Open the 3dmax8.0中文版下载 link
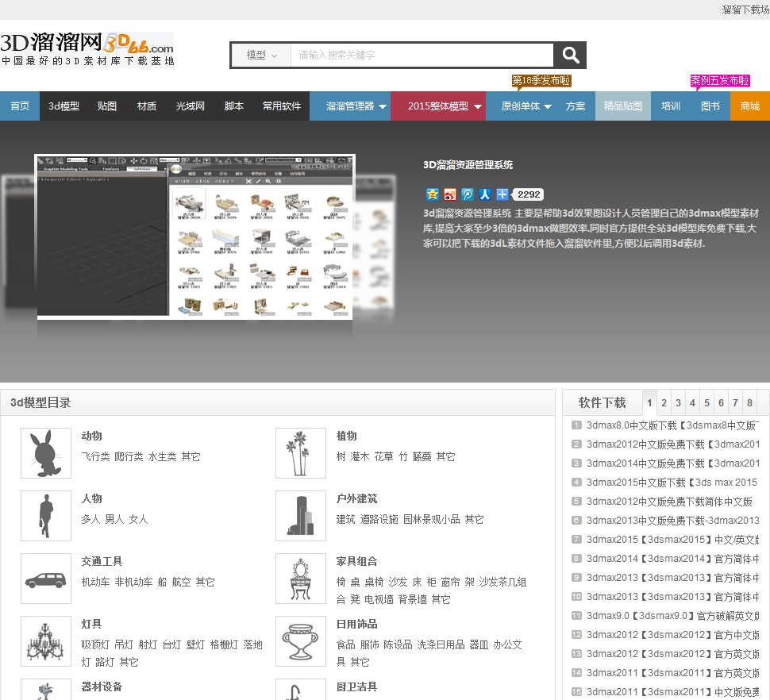This screenshot has width=770, height=700. (x=672, y=425)
